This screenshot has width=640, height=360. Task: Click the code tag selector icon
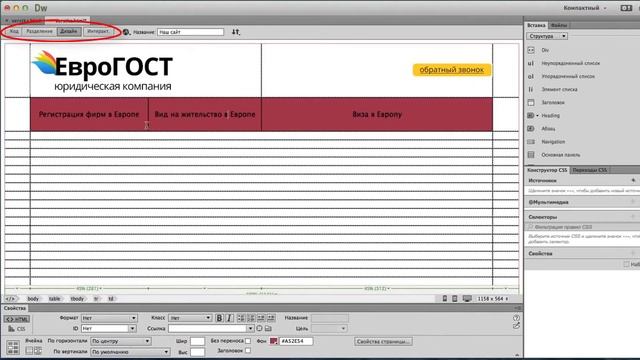10,299
